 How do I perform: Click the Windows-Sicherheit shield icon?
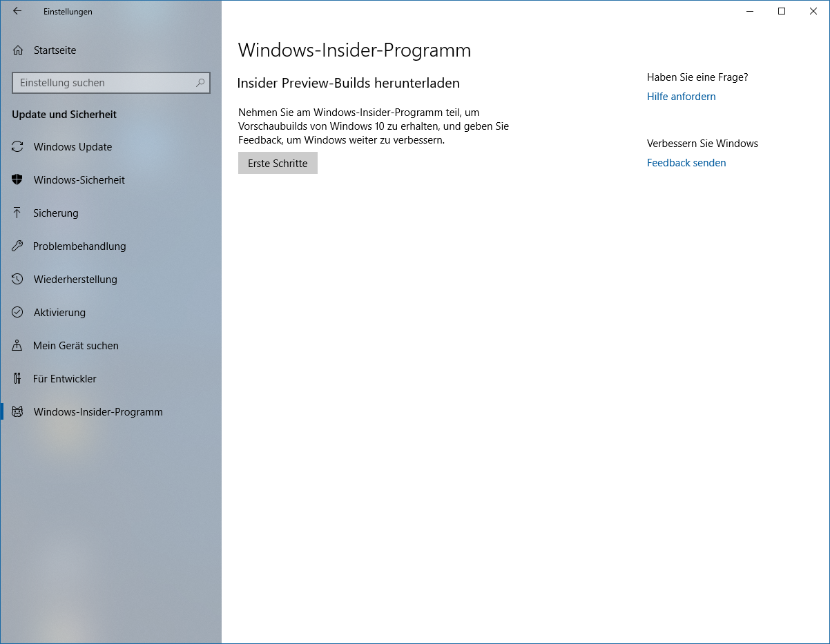18,180
